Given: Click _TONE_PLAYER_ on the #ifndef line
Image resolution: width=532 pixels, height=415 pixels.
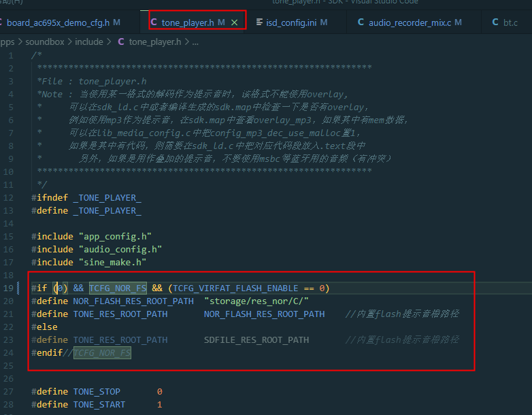Looking at the screenshot, I should [x=107, y=197].
